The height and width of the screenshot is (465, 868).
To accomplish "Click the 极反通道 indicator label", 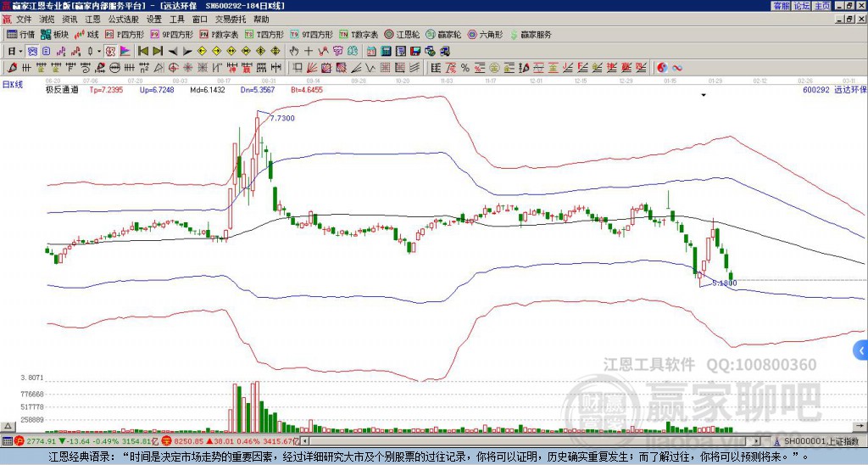I will (61, 90).
